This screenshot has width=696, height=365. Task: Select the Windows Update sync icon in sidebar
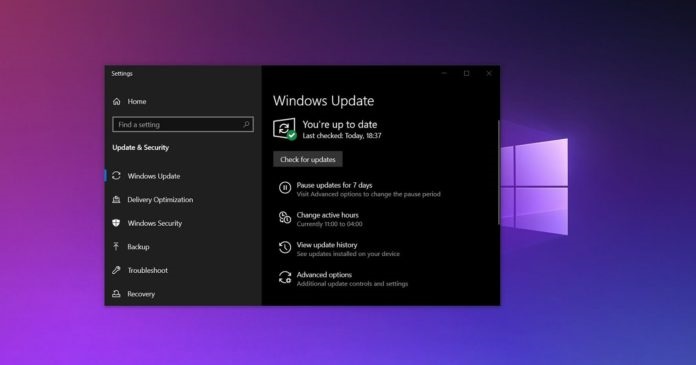(x=116, y=176)
